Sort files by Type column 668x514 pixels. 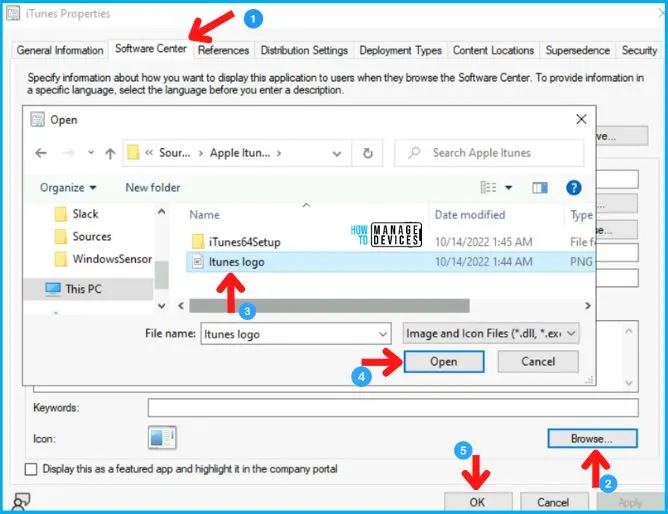tap(581, 215)
